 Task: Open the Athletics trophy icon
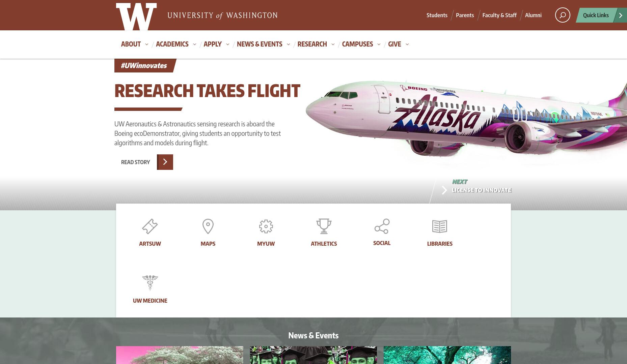coord(324,226)
